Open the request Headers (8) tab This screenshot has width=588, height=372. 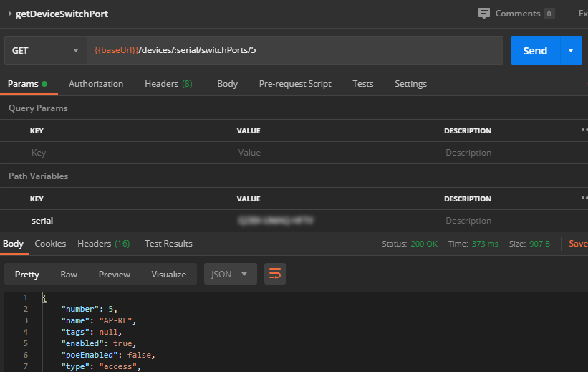[x=168, y=84]
